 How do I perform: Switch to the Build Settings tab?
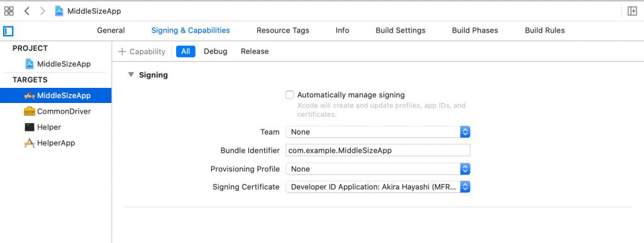click(x=401, y=30)
